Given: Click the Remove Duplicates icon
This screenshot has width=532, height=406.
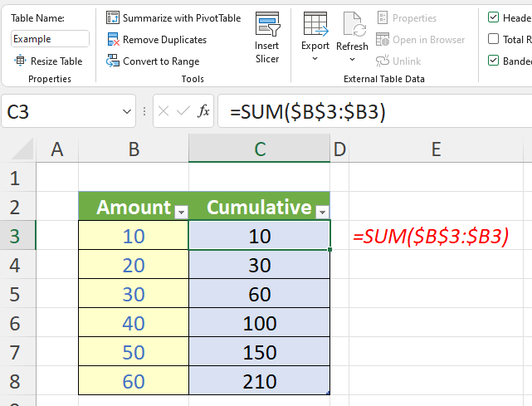Looking at the screenshot, I should (x=114, y=39).
